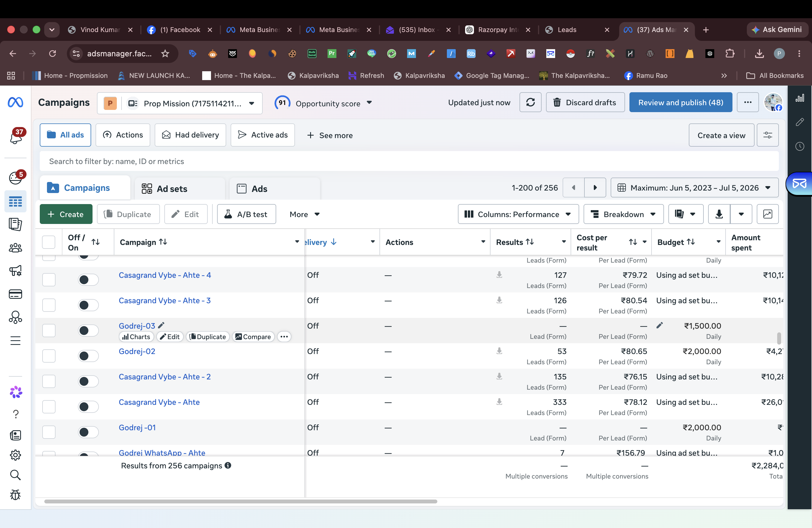Open history clock icon in right rail

click(799, 146)
